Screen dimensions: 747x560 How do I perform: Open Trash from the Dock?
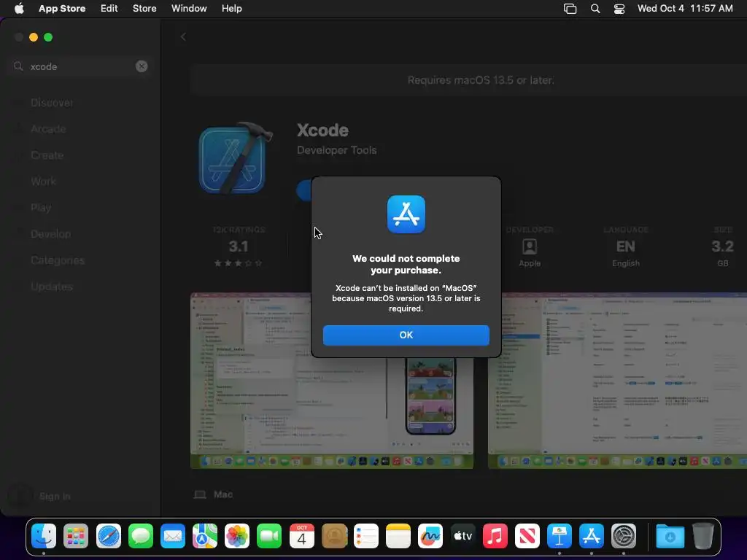[x=703, y=536]
